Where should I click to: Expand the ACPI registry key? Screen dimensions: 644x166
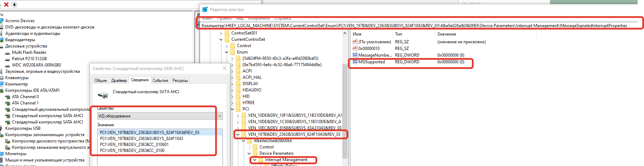click(x=232, y=71)
